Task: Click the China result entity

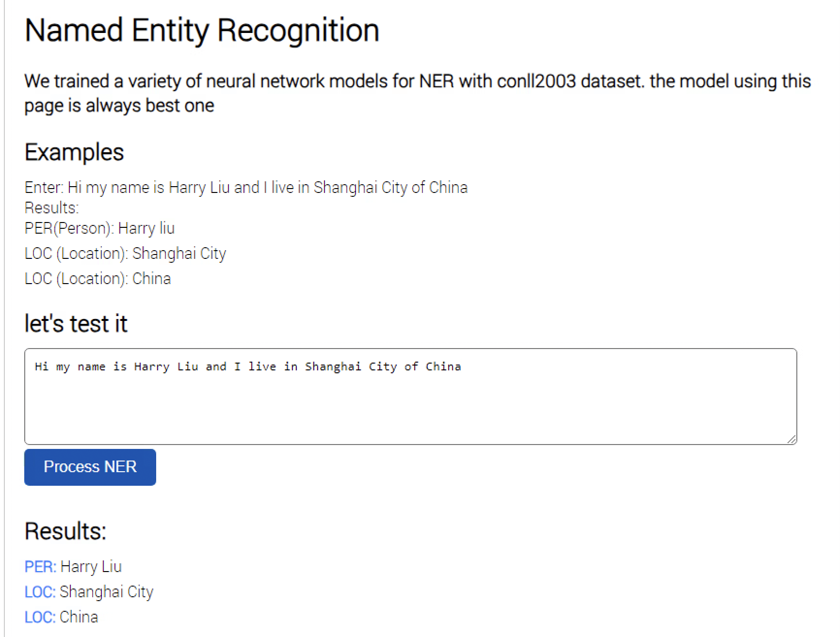Action: point(79,617)
